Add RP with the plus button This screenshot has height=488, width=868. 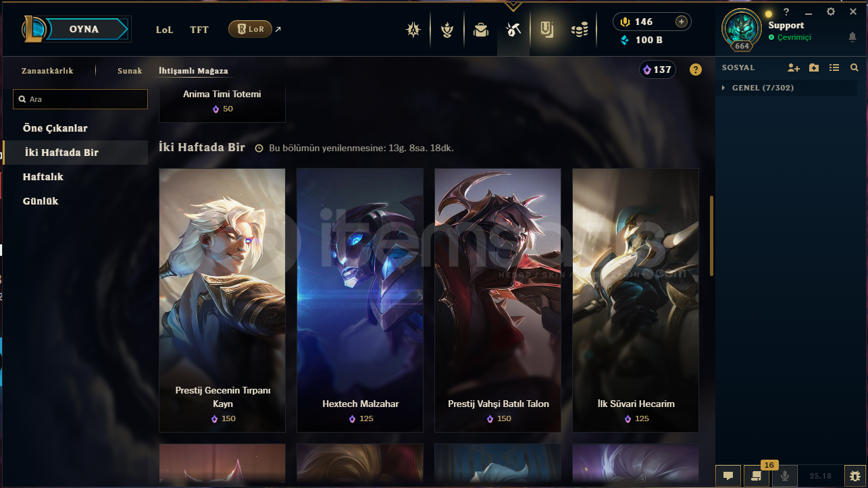[681, 22]
